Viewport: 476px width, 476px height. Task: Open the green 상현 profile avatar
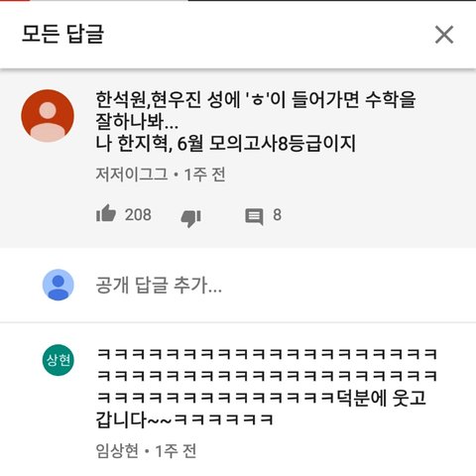[59, 360]
